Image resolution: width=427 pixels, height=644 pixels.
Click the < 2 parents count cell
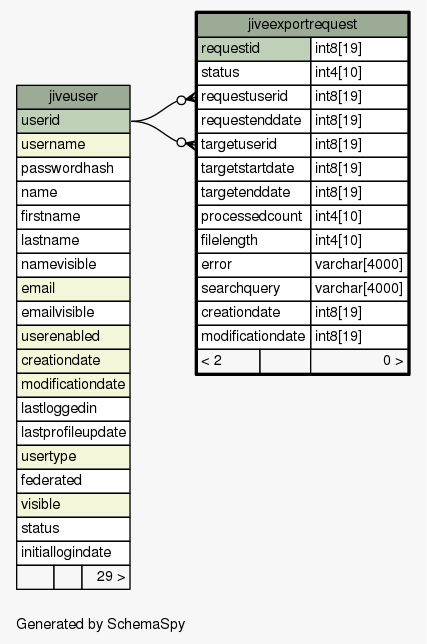(228, 361)
